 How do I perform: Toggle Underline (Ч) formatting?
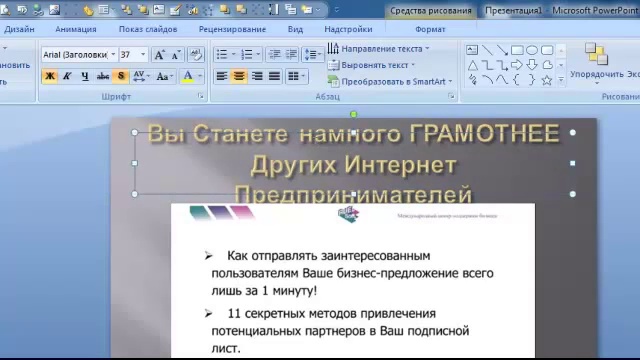click(85, 76)
